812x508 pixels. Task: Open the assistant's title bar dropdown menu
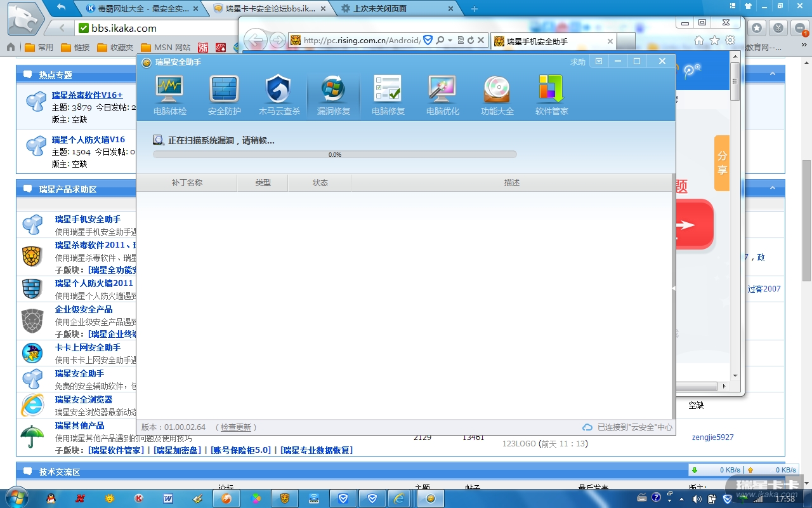(599, 62)
